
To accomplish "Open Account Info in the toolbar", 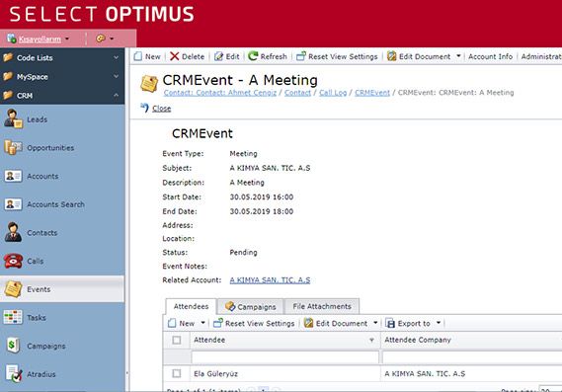I will pos(490,56).
